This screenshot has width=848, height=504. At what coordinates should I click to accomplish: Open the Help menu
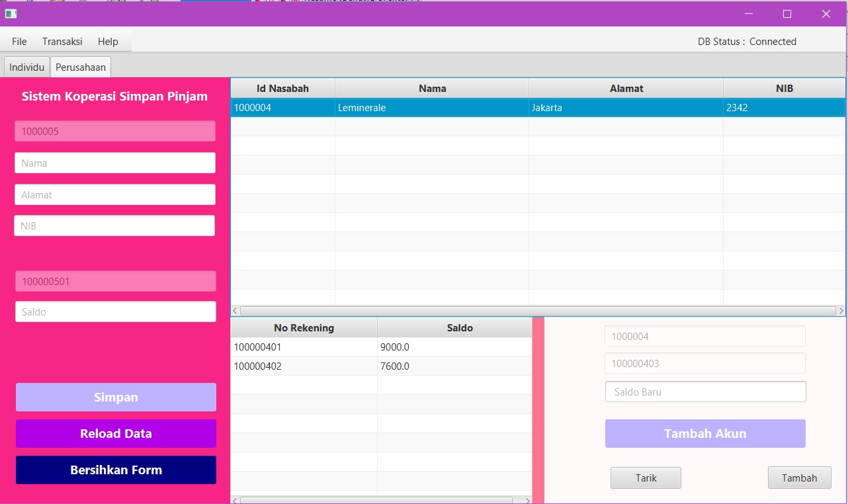[107, 41]
